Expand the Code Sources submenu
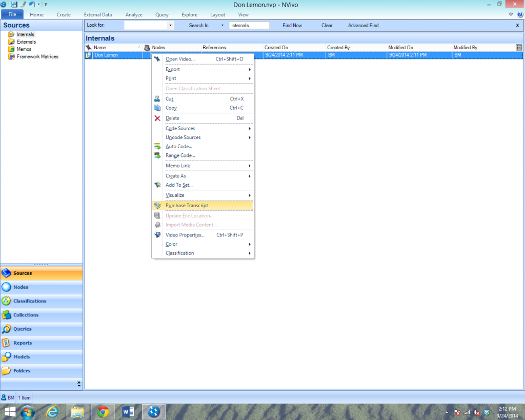This screenshot has width=525, height=420. point(203,129)
